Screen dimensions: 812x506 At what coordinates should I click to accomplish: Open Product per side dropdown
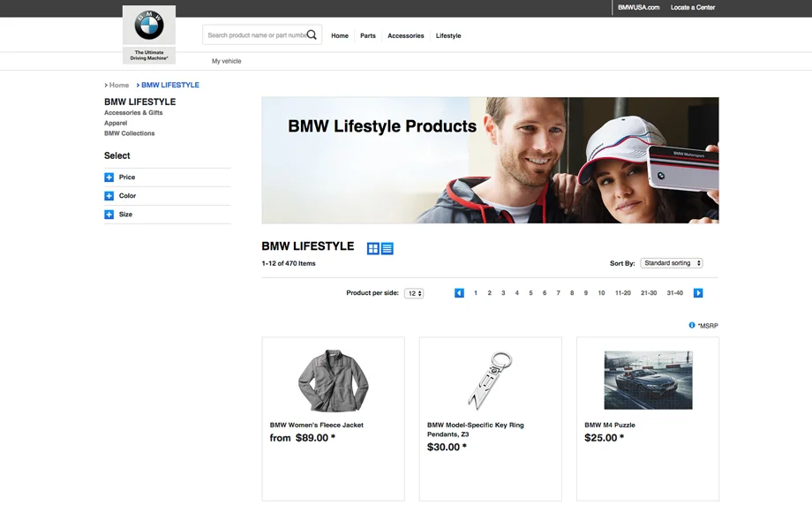414,293
